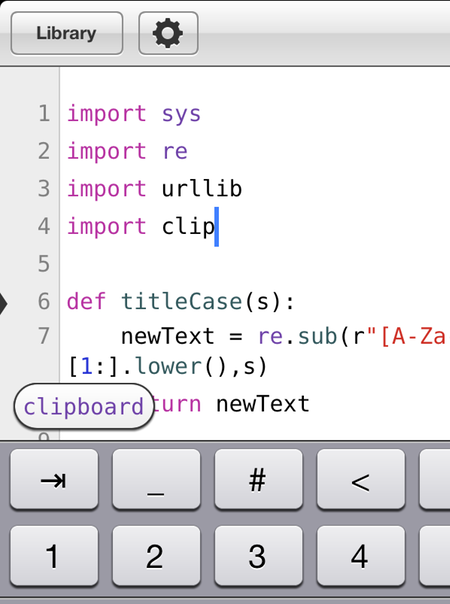Click 'newText' after the return keyword
This screenshot has height=604, width=450.
click(x=263, y=404)
